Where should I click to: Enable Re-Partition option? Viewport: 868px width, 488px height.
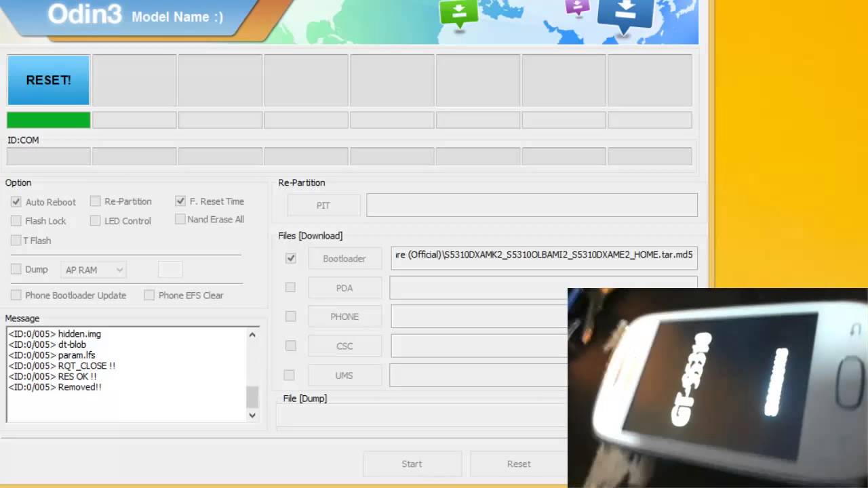click(x=96, y=201)
